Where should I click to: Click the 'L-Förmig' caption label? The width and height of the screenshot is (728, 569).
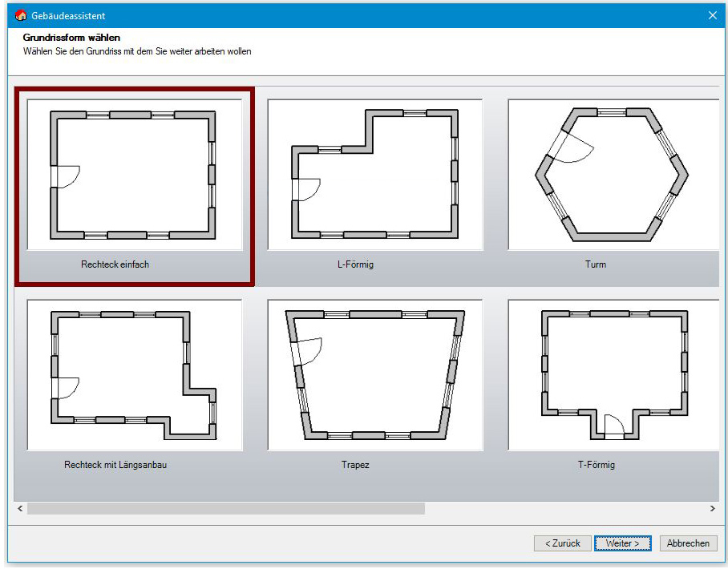(355, 264)
